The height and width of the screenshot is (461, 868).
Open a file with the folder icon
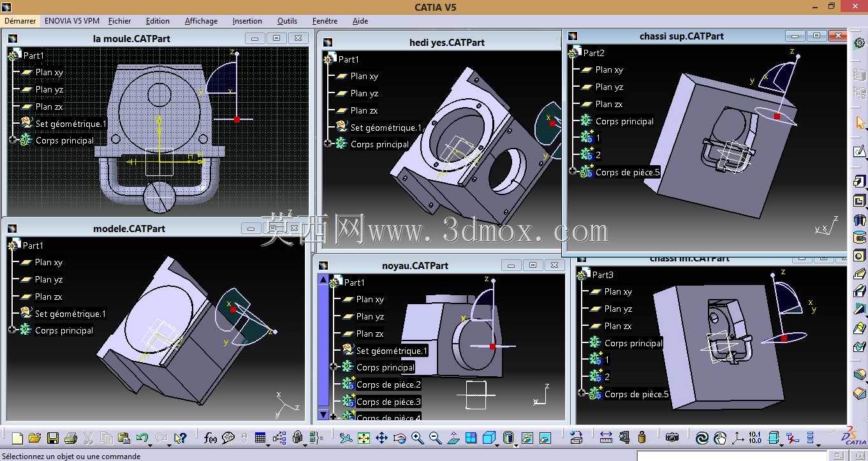(x=34, y=438)
